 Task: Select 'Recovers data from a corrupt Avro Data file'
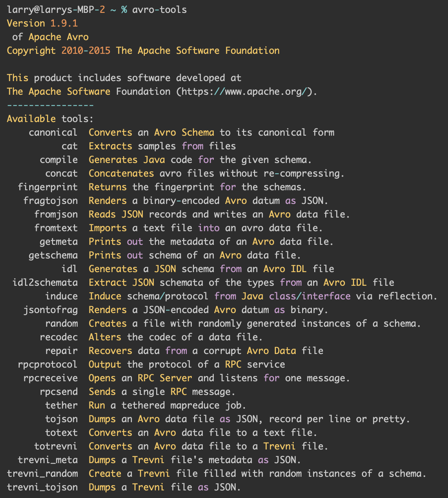(206, 351)
